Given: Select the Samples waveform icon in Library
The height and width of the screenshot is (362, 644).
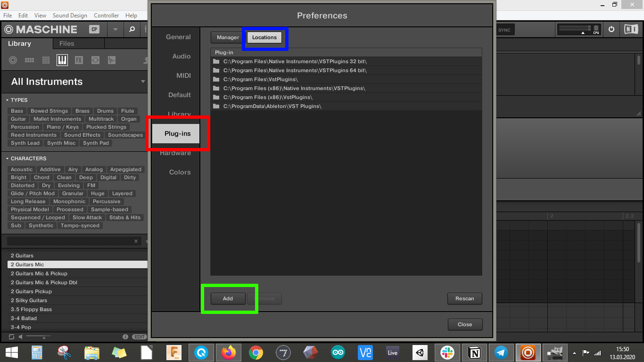Looking at the screenshot, I should tap(112, 60).
